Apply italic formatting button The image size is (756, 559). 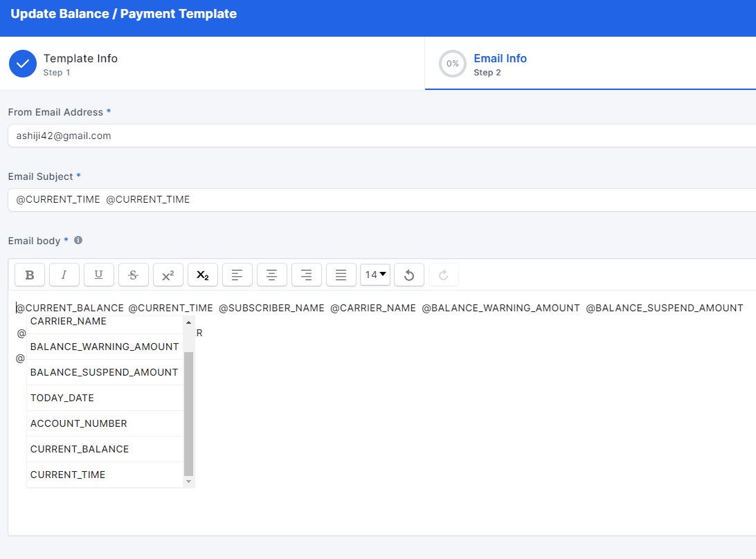pos(64,275)
